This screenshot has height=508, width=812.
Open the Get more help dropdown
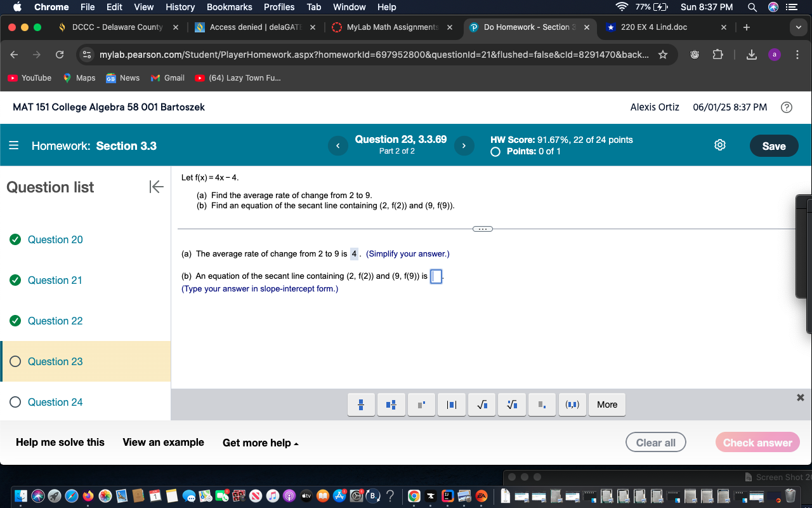click(260, 443)
